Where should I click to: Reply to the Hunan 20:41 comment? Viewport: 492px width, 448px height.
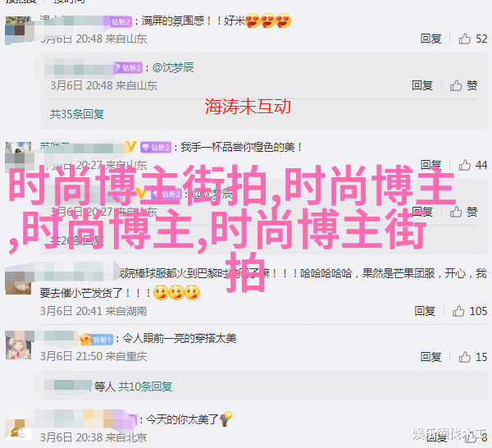tap(425, 311)
